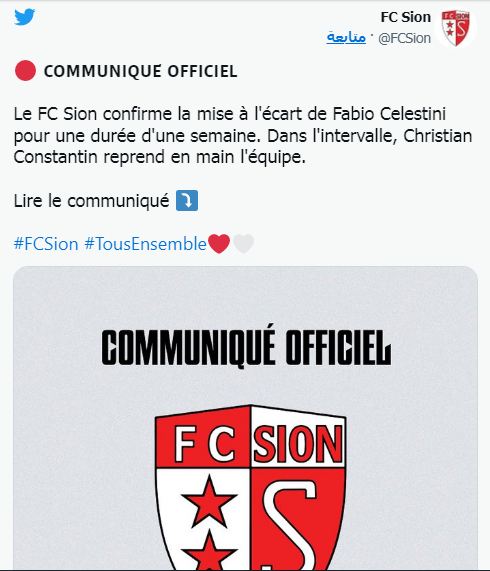Click the red heart emoji

[218, 244]
